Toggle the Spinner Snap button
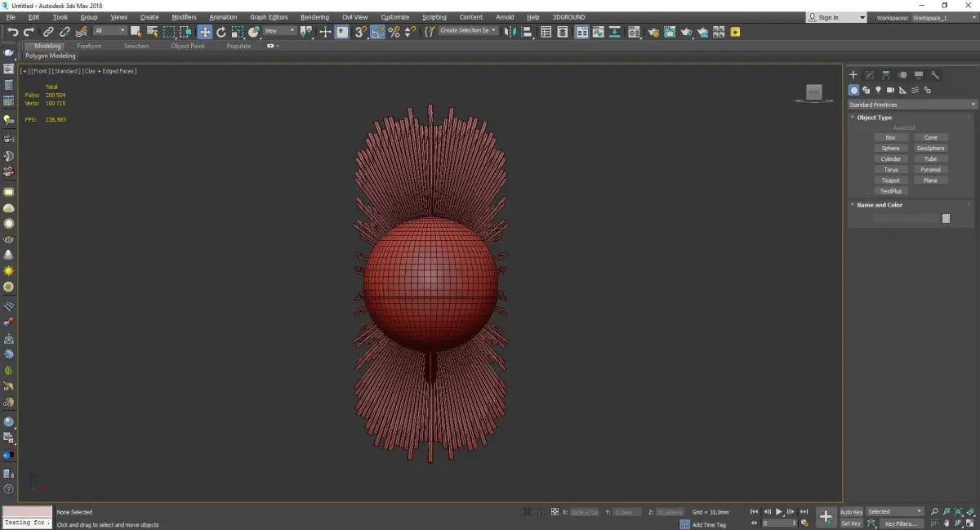This screenshot has width=980, height=530. click(411, 32)
